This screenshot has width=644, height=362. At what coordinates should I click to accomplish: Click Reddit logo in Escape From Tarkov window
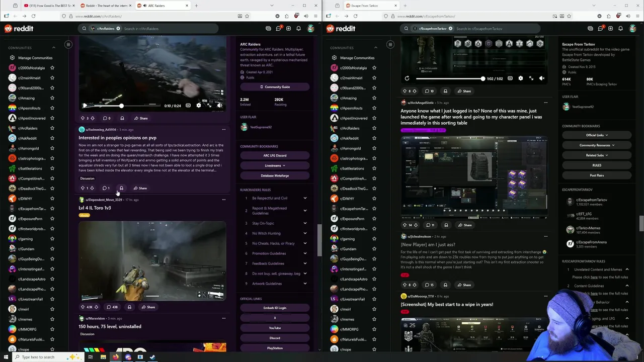pyautogui.click(x=341, y=29)
